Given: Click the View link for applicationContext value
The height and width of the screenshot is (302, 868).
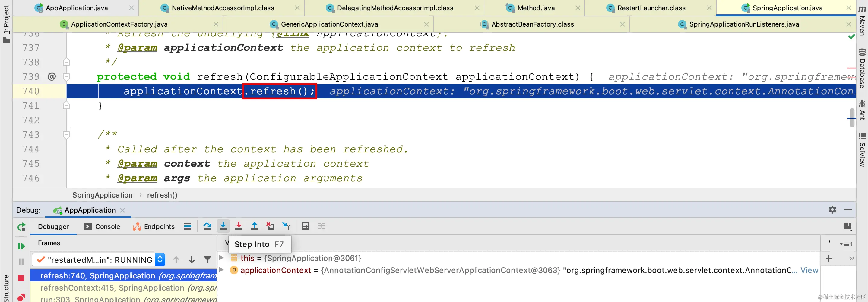Looking at the screenshot, I should click(x=809, y=270).
